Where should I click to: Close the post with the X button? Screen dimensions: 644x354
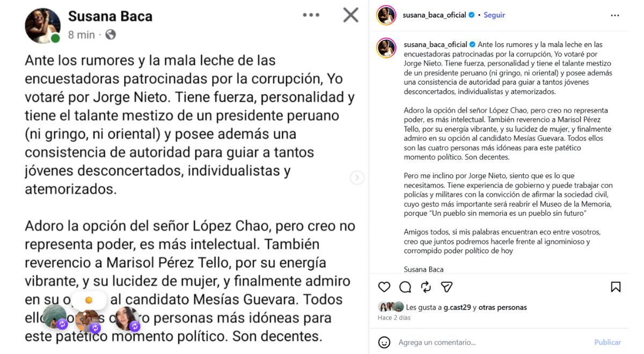[x=349, y=16]
